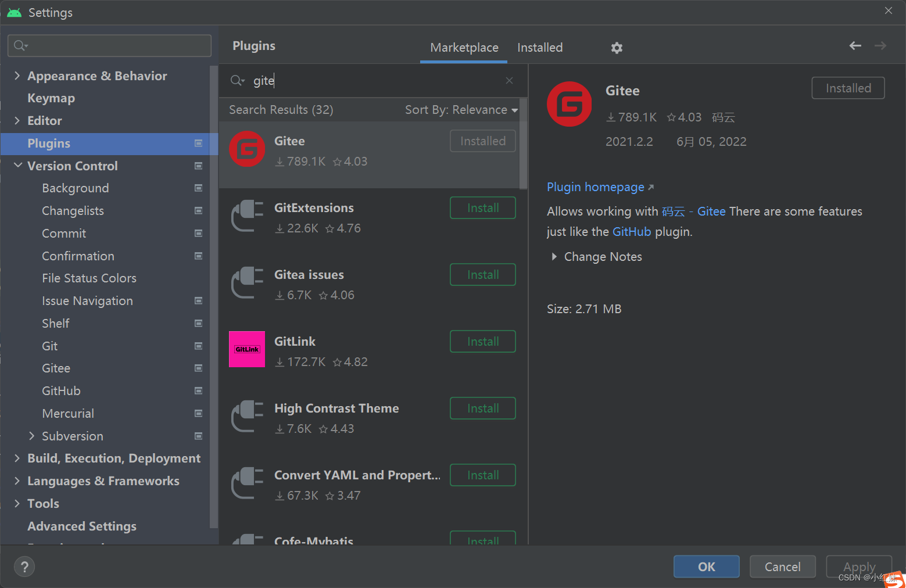Expand the Subversion node
This screenshot has width=906, height=588.
[x=31, y=436]
